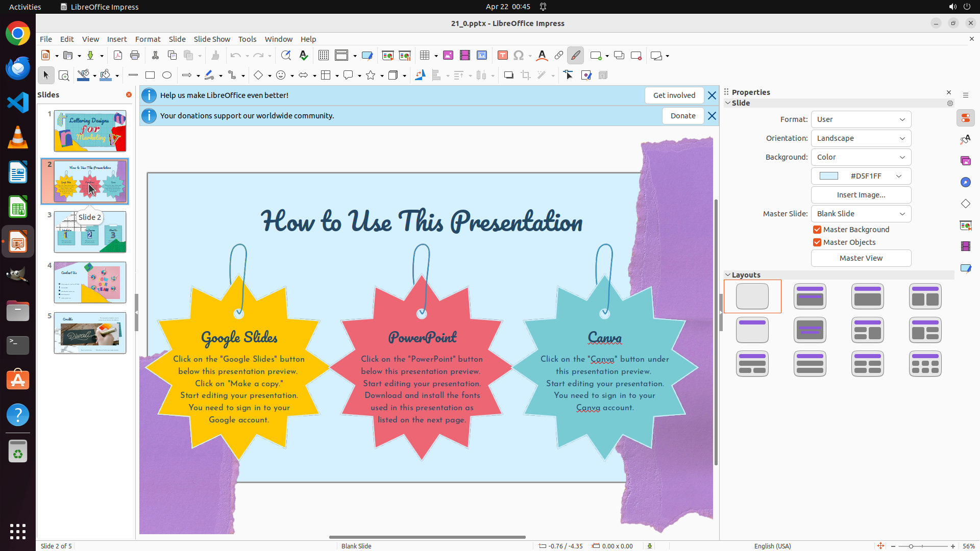Image resolution: width=980 pixels, height=551 pixels.
Task: Open the Gallery sidebar deck icon
Action: click(x=966, y=161)
